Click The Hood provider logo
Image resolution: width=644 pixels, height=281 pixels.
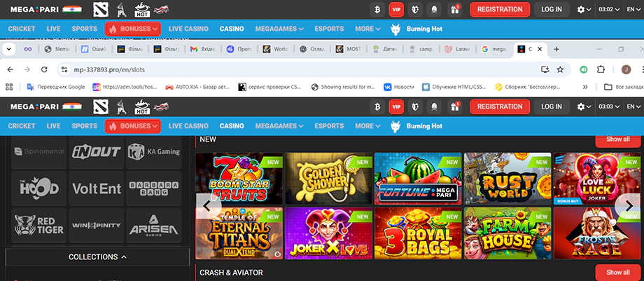38,189
